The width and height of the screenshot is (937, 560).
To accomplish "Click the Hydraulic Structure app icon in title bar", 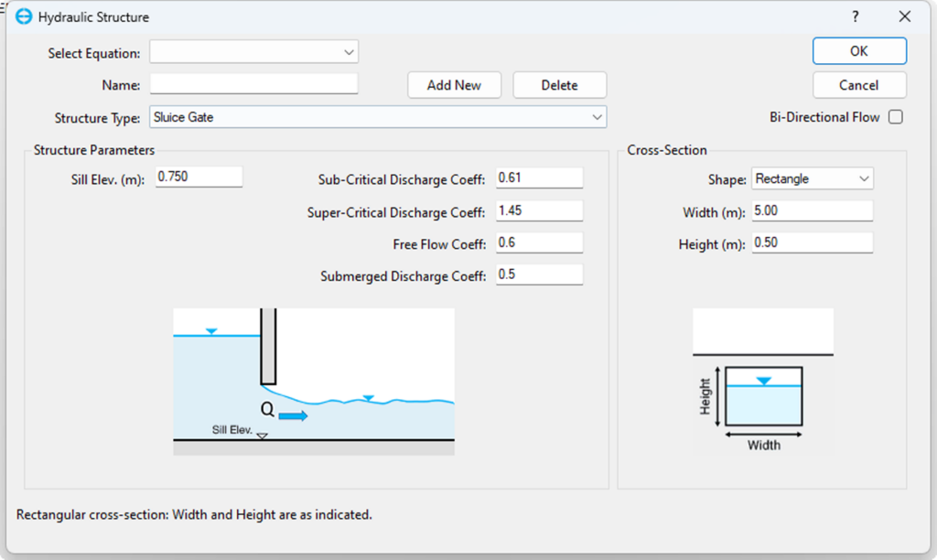I will pos(25,16).
